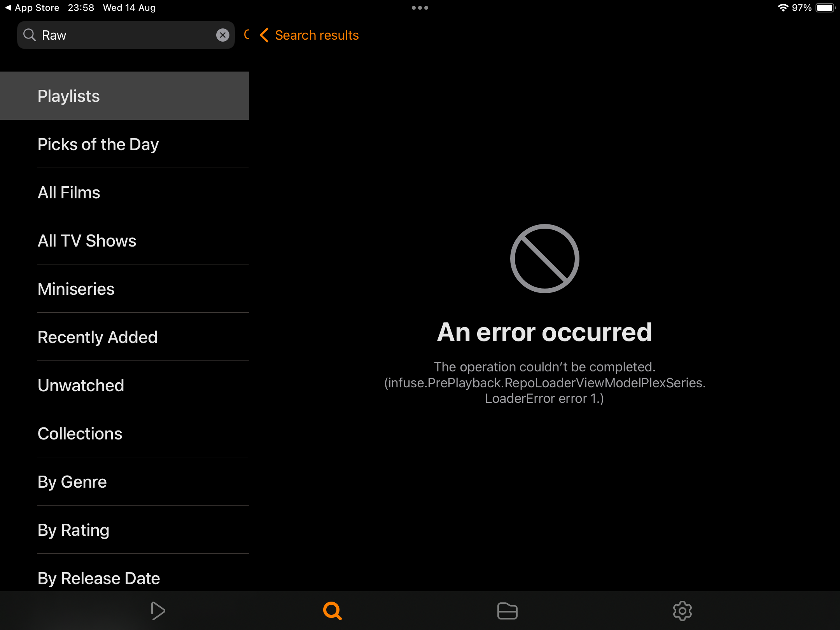The width and height of the screenshot is (840, 630).
Task: Open the Play tab icon
Action: point(157,611)
